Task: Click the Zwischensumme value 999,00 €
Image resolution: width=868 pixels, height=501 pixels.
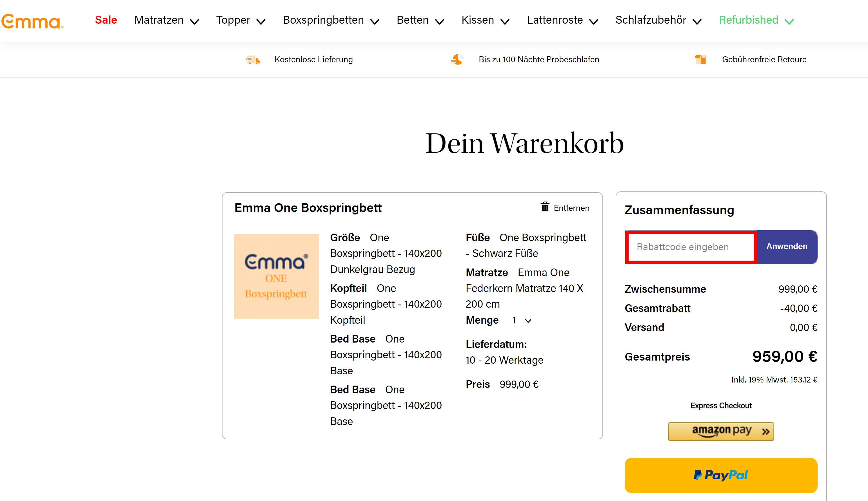Action: pos(798,289)
